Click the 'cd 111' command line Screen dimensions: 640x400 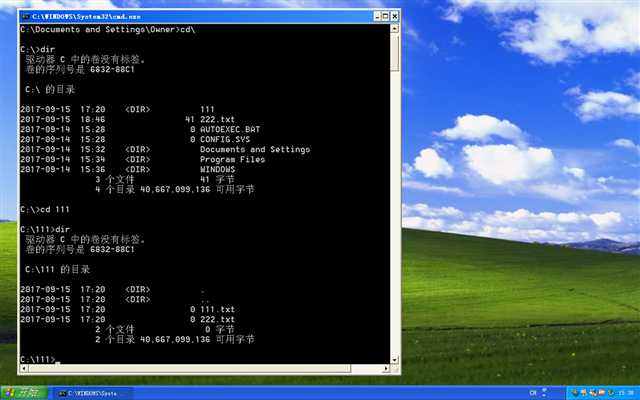(55, 209)
